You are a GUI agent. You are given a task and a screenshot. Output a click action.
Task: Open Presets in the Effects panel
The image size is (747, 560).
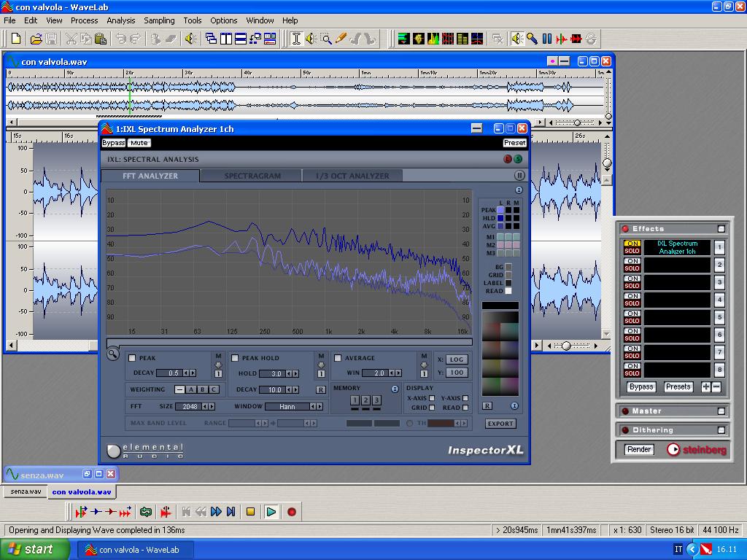[678, 386]
